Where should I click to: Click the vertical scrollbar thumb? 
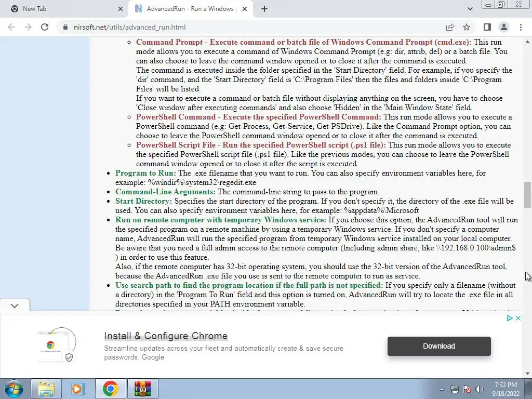(x=527, y=195)
